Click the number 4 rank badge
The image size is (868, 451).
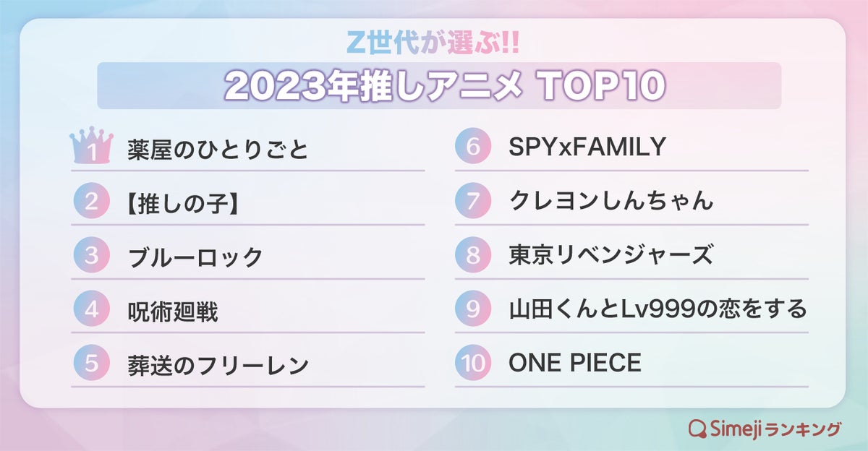click(91, 310)
